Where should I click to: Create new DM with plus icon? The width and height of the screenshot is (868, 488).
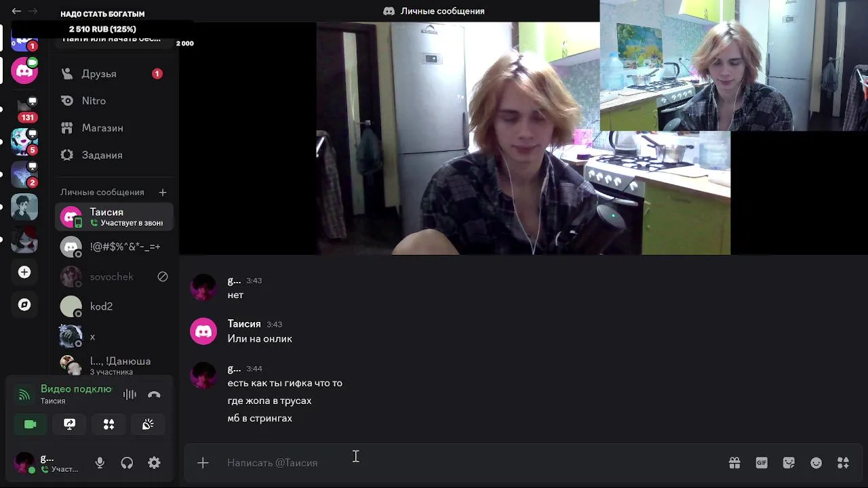click(162, 192)
